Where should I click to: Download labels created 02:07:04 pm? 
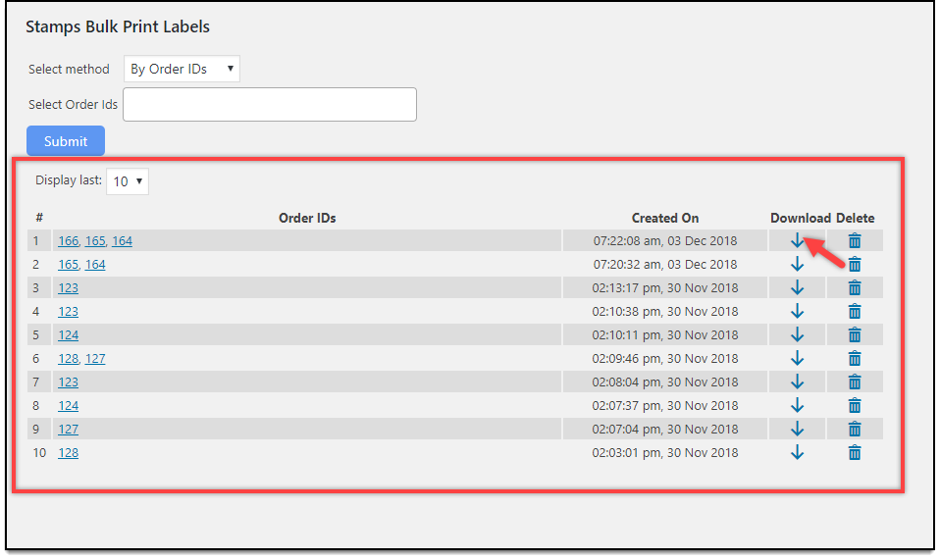coord(797,430)
